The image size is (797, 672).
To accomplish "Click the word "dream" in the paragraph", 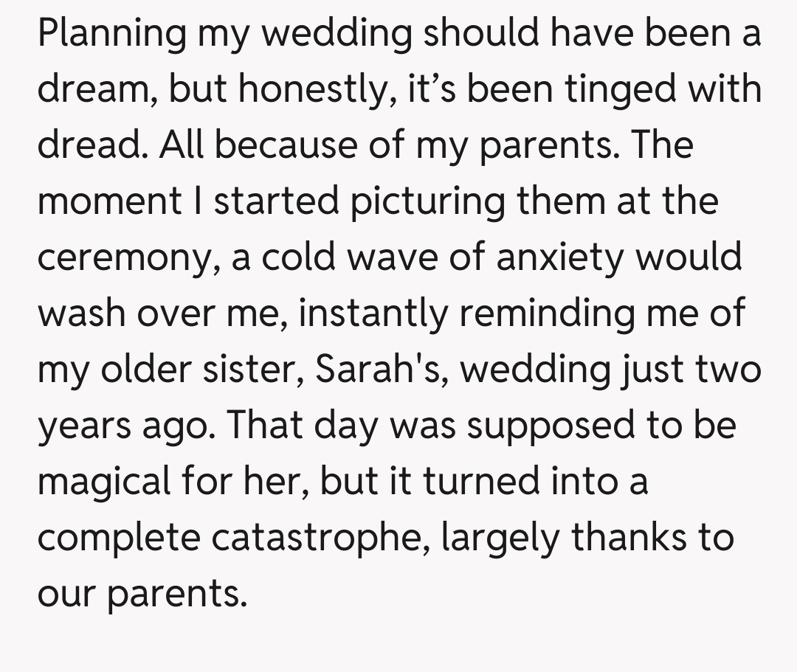I will click(x=94, y=89).
